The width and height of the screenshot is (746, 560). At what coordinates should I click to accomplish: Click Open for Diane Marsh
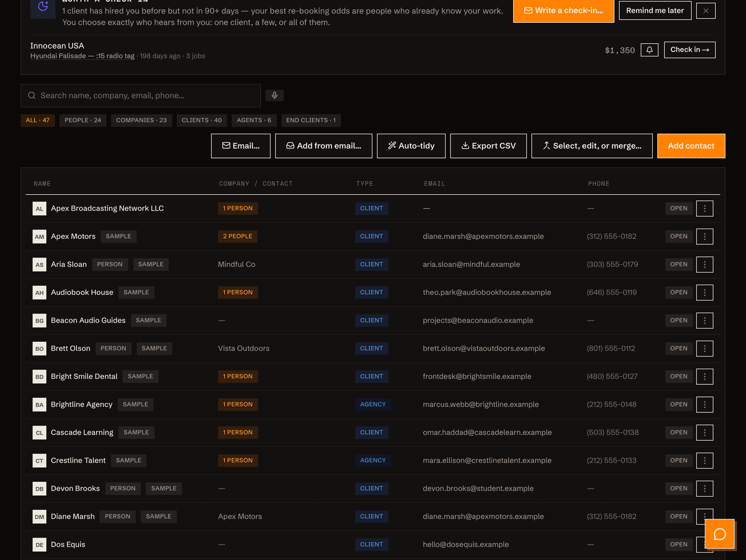point(678,516)
